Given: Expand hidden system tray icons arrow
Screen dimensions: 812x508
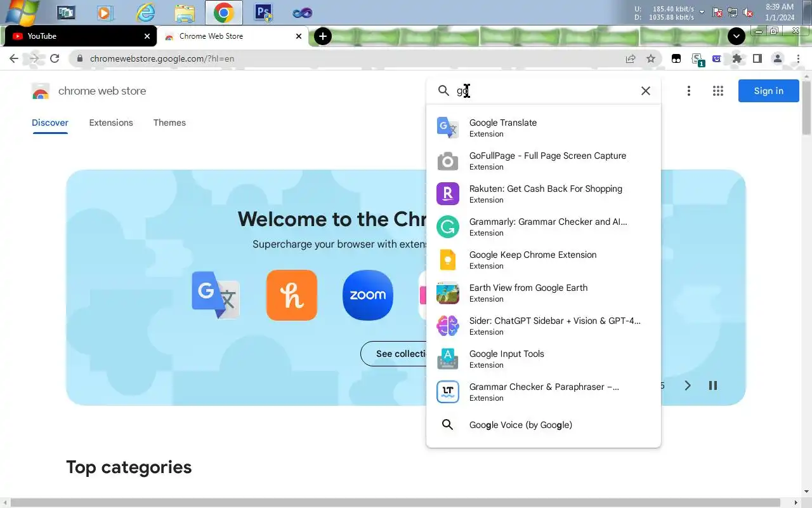Looking at the screenshot, I should click(702, 12).
